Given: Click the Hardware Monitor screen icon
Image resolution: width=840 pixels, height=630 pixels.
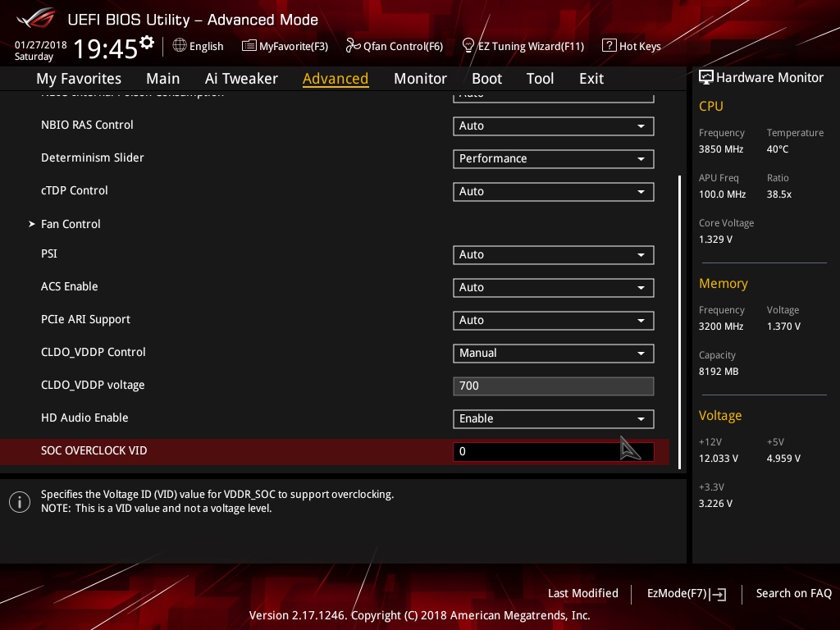Looking at the screenshot, I should [x=706, y=77].
